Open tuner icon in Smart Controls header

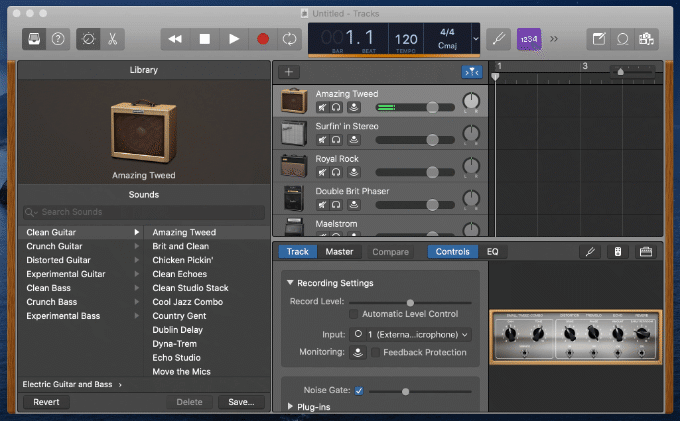point(590,252)
